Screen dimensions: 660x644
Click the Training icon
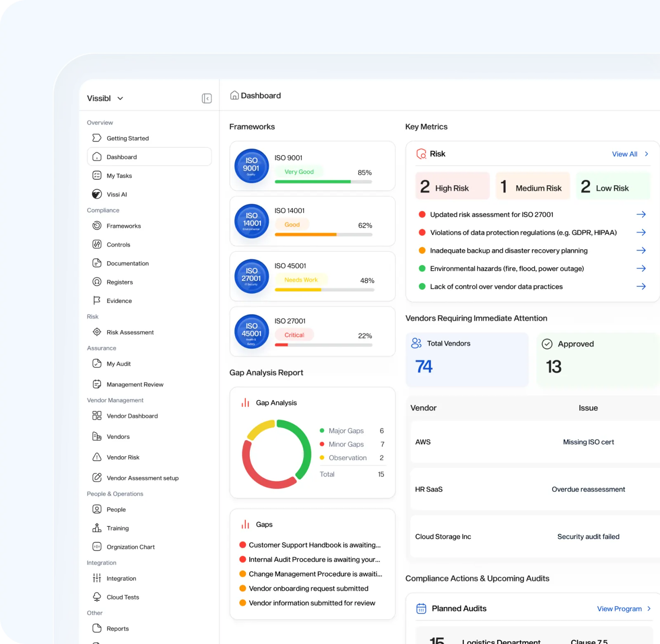97,528
